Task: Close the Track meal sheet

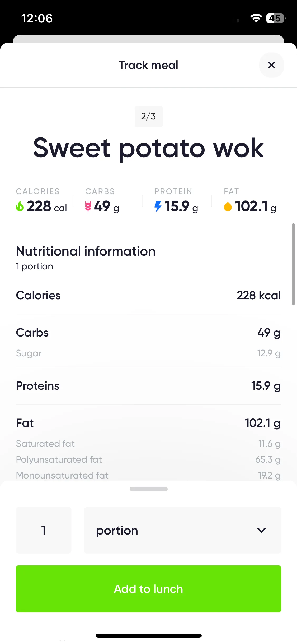Action: click(271, 65)
